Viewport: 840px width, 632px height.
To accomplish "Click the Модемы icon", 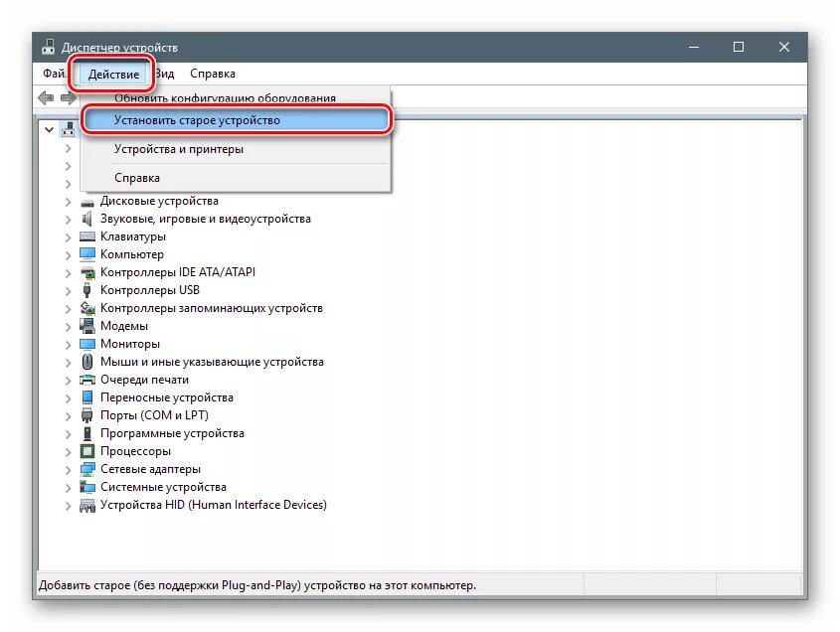I will tap(86, 326).
